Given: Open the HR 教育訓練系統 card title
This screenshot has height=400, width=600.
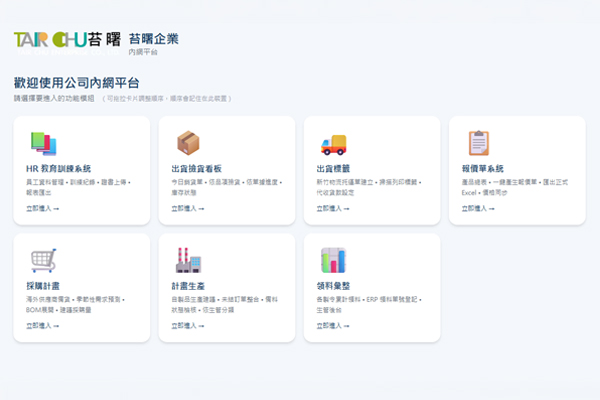Looking at the screenshot, I should [59, 169].
